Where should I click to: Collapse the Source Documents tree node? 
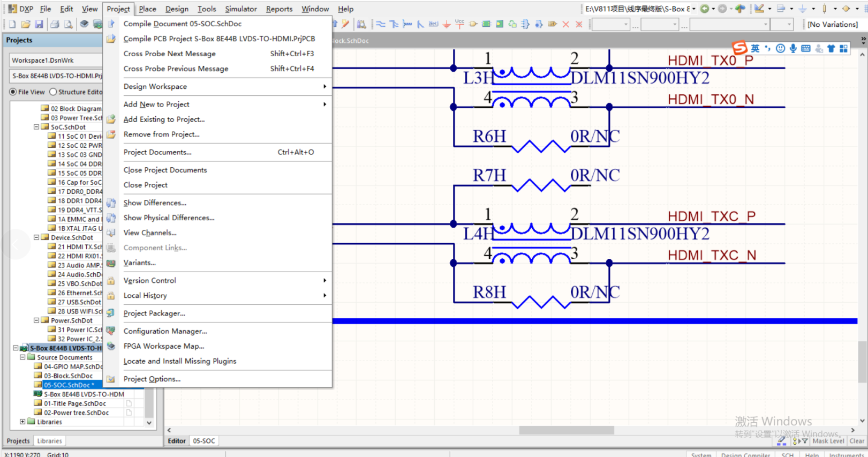(22, 357)
